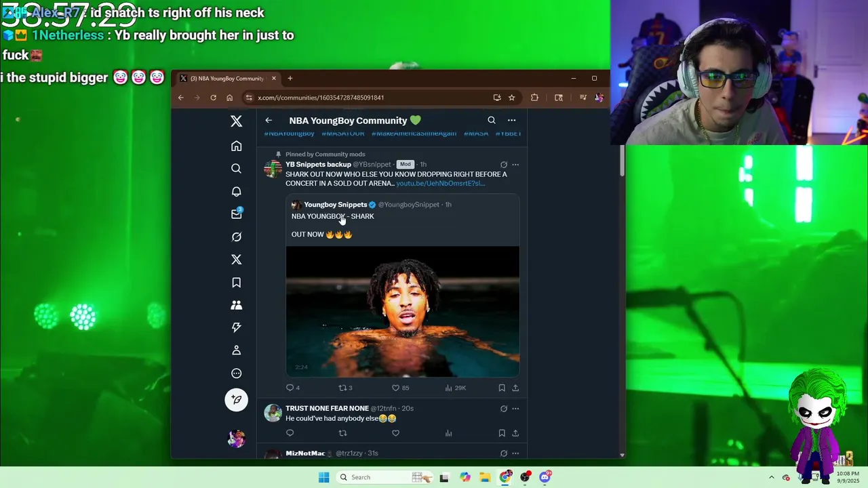Open Grok icon on MizNotMac post
Screen dimensions: 868x488
point(503,453)
